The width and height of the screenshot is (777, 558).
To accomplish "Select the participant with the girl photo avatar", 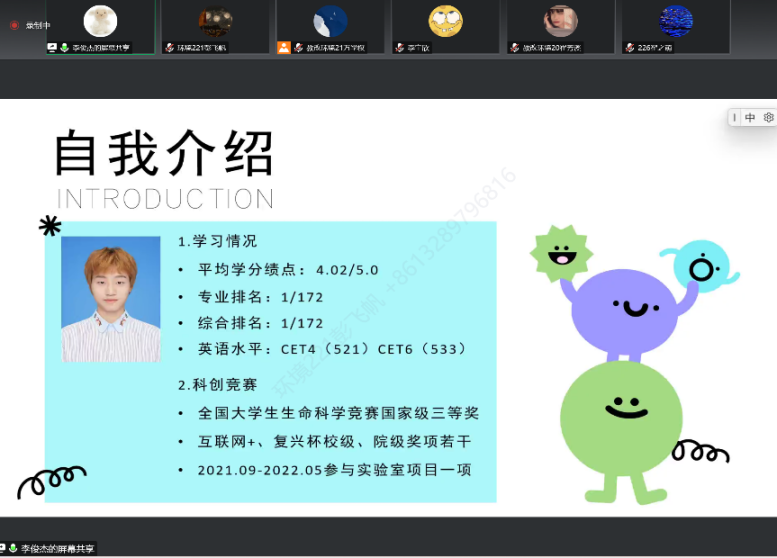I will coord(560,20).
